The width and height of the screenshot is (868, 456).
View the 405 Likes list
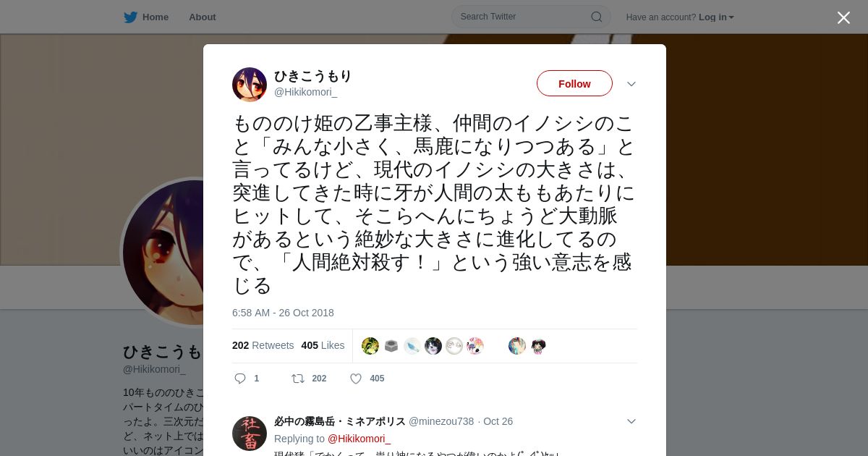click(323, 345)
